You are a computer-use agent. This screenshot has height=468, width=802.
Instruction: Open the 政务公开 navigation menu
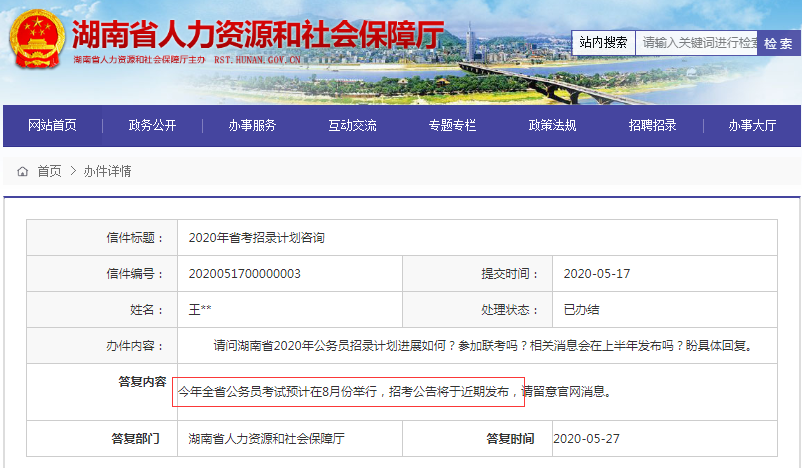[x=152, y=125]
